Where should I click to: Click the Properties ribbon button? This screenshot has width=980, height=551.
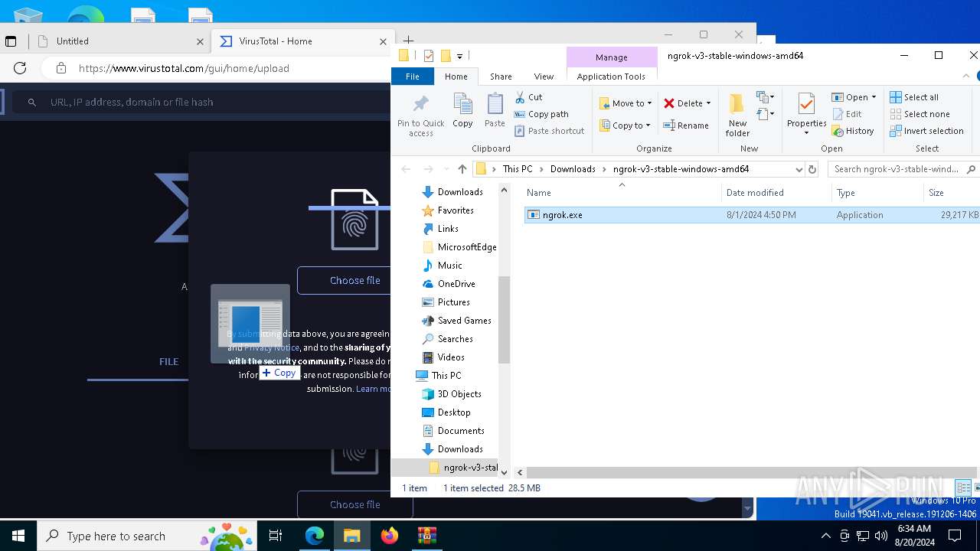[806, 115]
